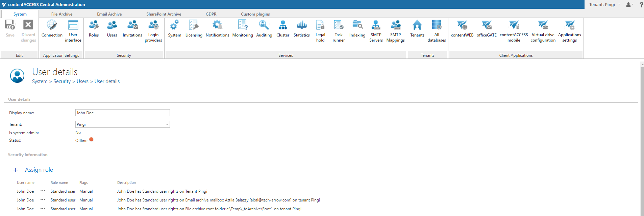Switch to the GDPR tab
The width and height of the screenshot is (644, 216).
click(211, 14)
